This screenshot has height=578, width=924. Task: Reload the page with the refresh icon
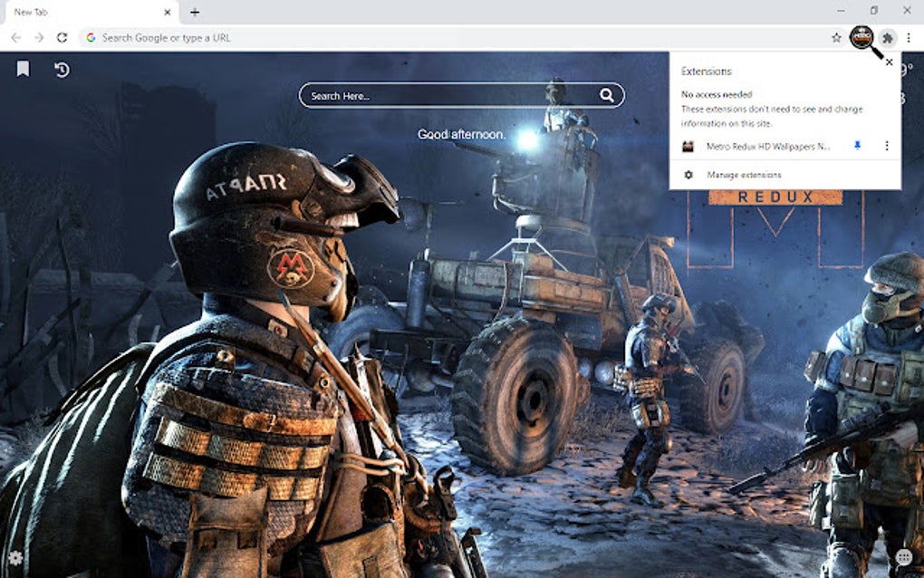point(61,38)
